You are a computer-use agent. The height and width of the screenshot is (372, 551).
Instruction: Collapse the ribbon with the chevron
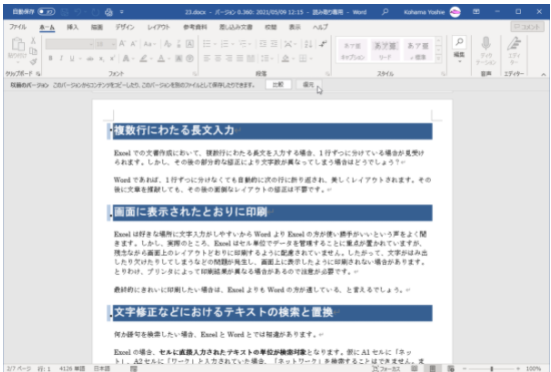[544, 74]
